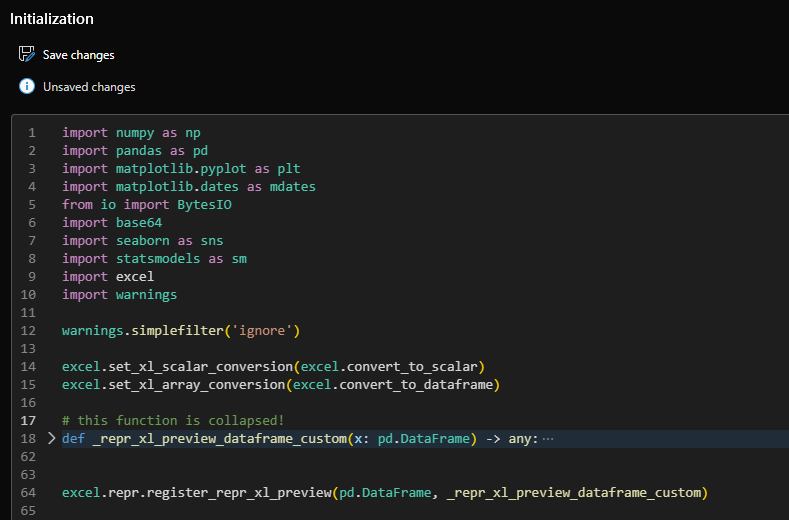Click the Unsaved changes status text
This screenshot has height=520, width=789.
(89, 87)
